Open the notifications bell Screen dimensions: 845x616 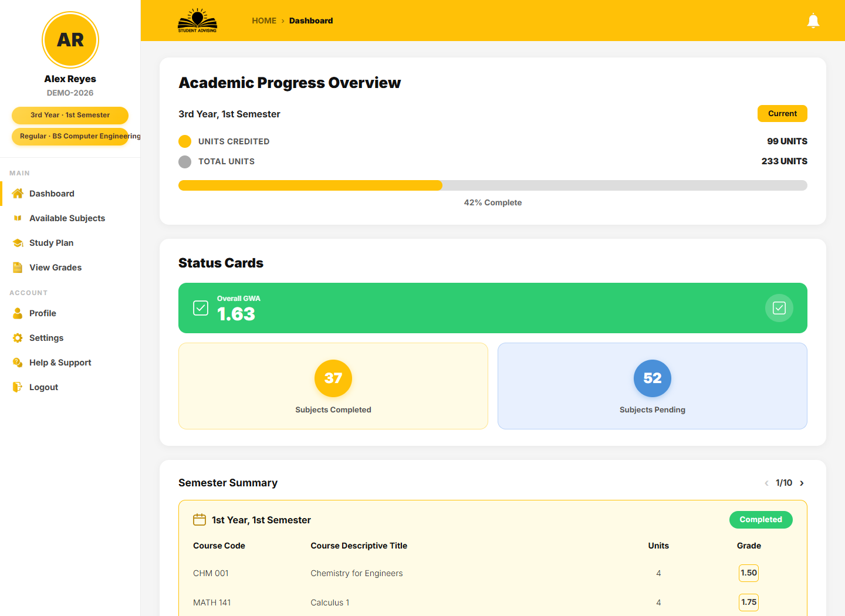[x=813, y=21]
